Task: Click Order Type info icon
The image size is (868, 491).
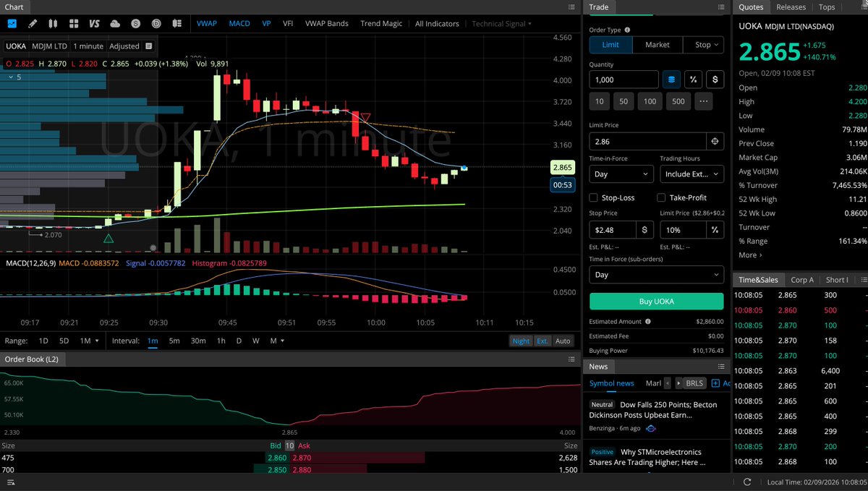Action: pyautogui.click(x=627, y=30)
